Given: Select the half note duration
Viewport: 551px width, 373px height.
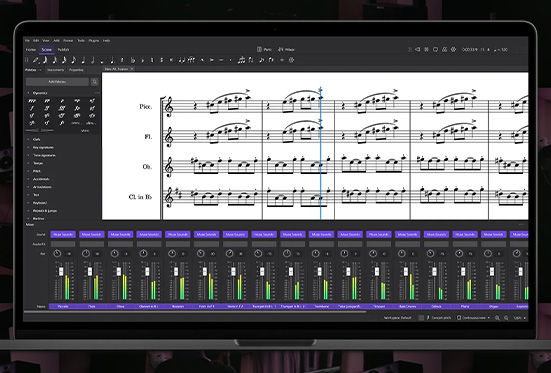Looking at the screenshot, I should coord(92,60).
